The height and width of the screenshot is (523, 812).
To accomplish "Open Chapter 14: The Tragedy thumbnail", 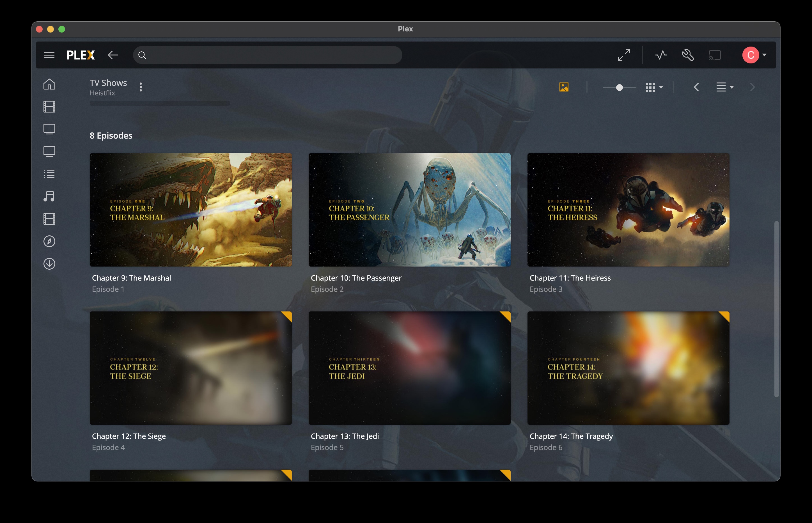I will pyautogui.click(x=628, y=368).
